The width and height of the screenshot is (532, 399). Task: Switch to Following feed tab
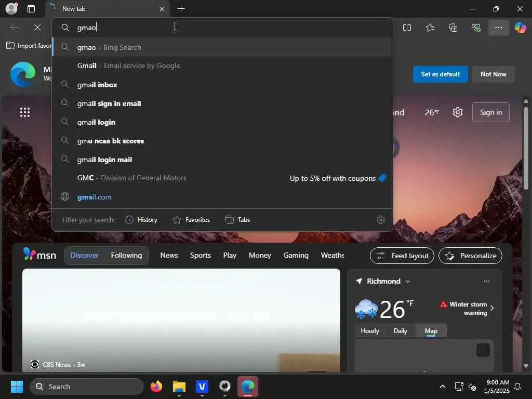pos(126,255)
